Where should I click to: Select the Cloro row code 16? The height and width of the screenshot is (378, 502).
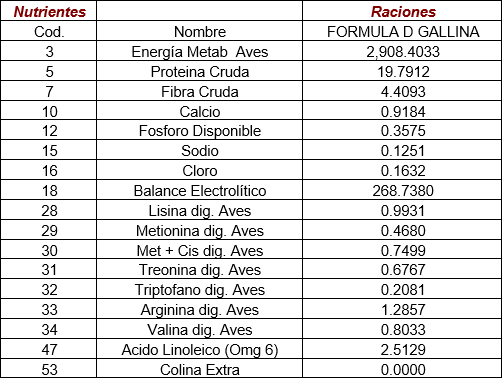click(x=49, y=170)
